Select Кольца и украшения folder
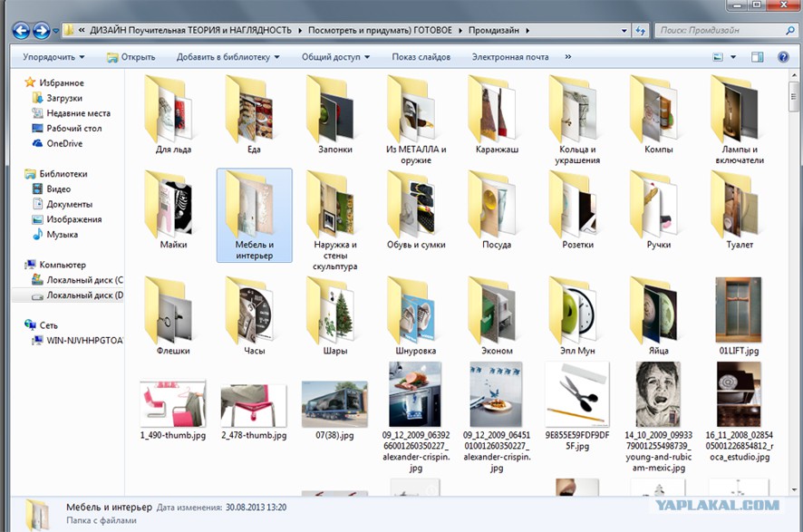 (577, 120)
